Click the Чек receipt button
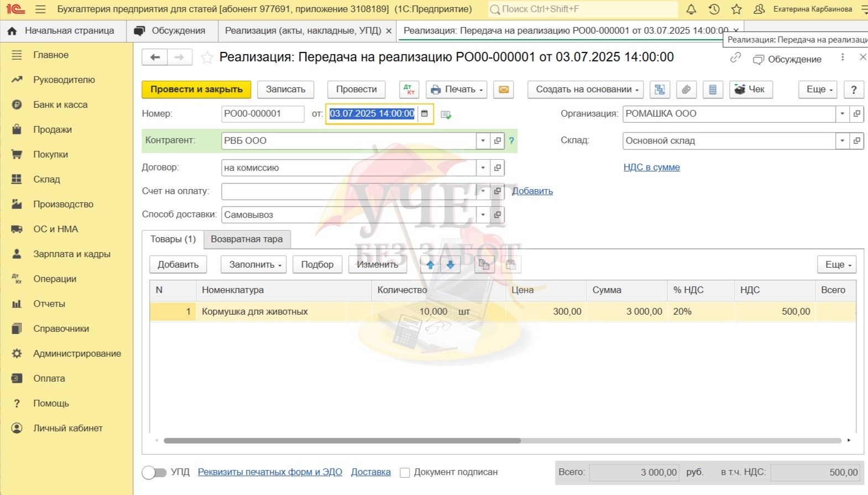 [750, 90]
